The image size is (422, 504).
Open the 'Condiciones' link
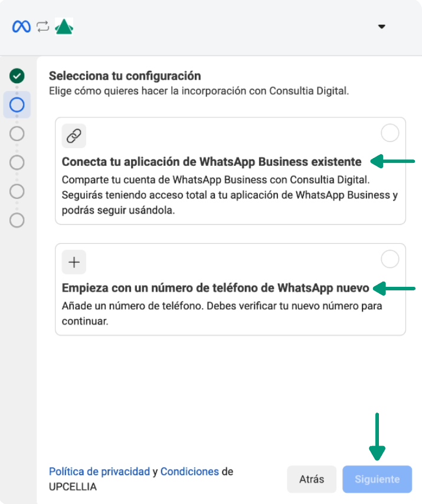coord(189,472)
